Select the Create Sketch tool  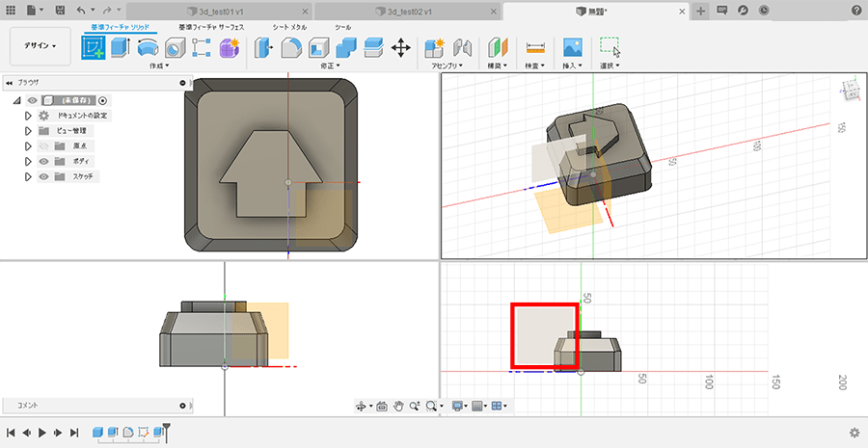pos(94,47)
